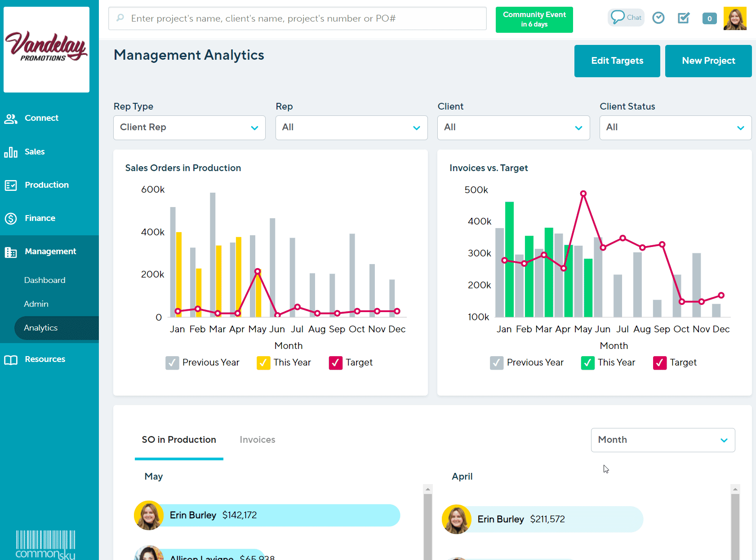Open the tasks checkmark icon
The width and height of the screenshot is (756, 560).
(683, 18)
